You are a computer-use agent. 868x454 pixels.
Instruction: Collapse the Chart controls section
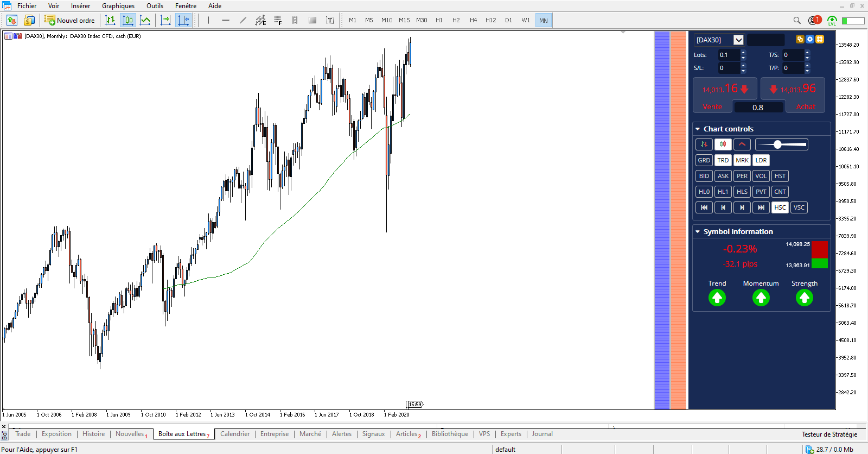[x=698, y=129]
